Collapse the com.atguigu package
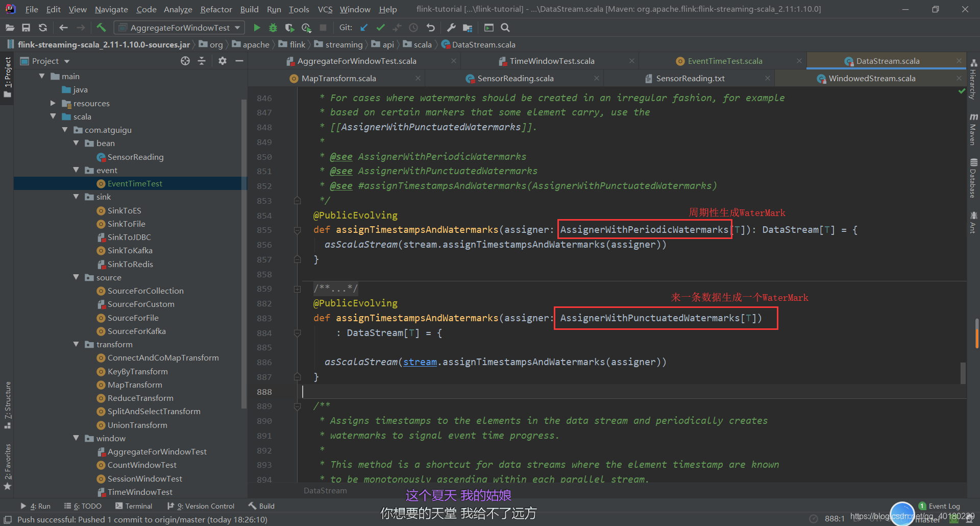Image resolution: width=980 pixels, height=526 pixels. [x=65, y=130]
